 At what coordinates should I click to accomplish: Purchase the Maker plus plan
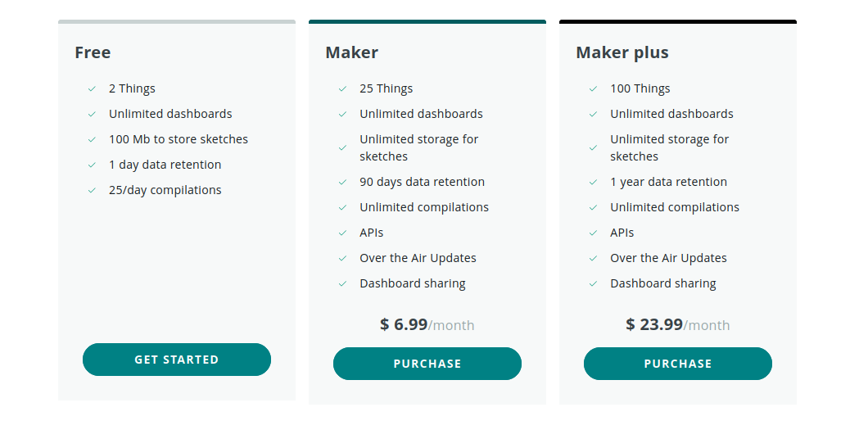tap(677, 364)
